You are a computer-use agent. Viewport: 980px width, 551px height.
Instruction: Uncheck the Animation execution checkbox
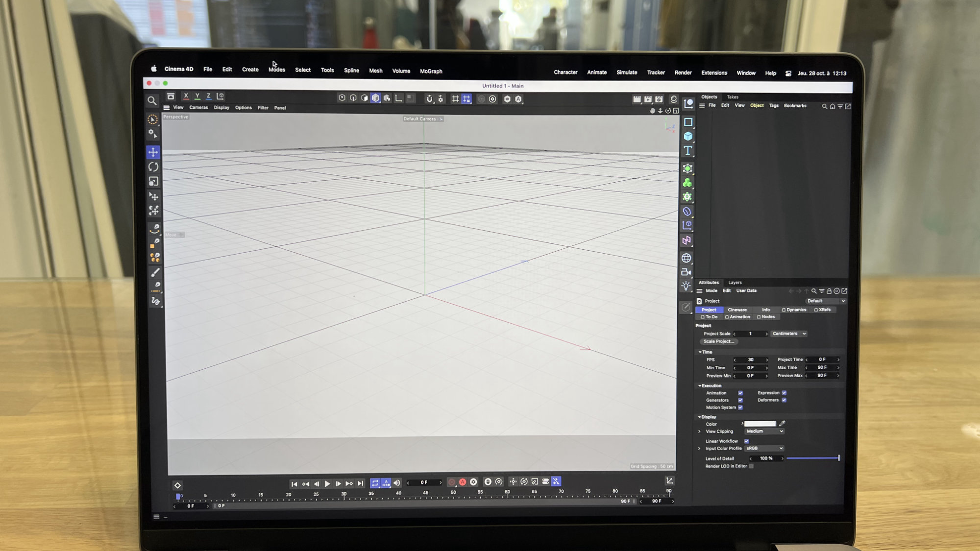coord(740,393)
